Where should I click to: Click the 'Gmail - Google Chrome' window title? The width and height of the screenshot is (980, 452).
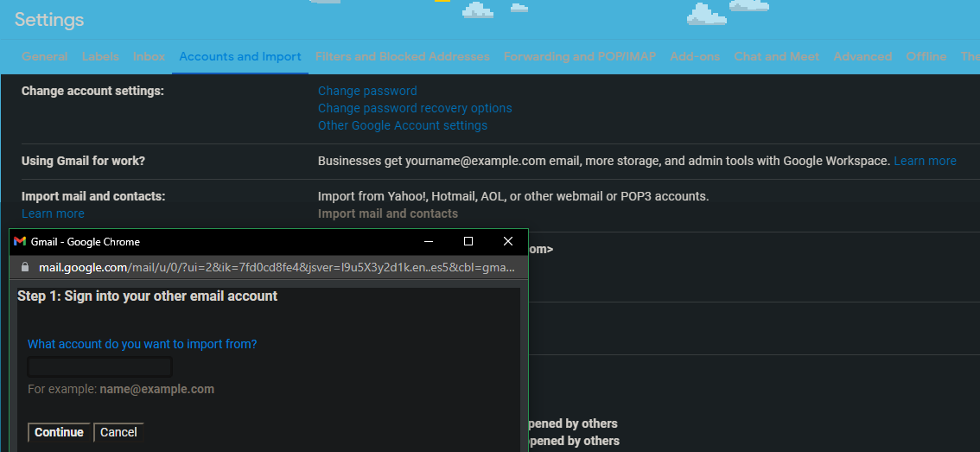click(x=85, y=242)
